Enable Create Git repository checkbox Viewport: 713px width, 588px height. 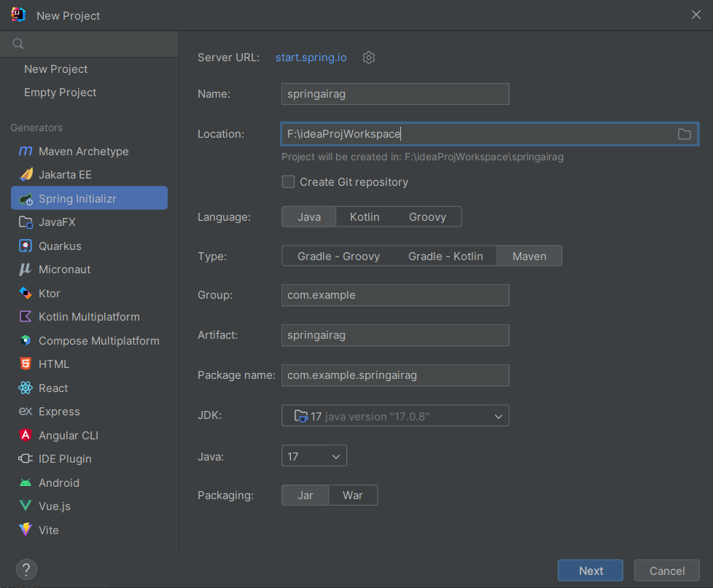click(288, 181)
